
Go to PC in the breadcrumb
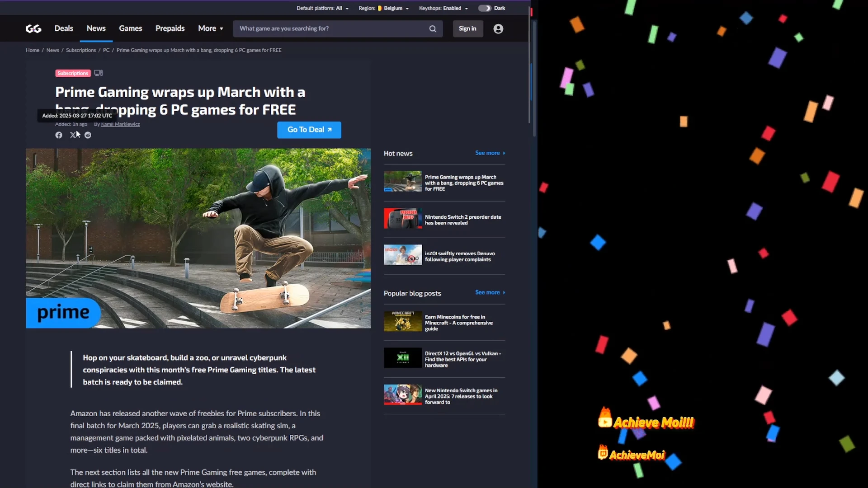[106, 50]
